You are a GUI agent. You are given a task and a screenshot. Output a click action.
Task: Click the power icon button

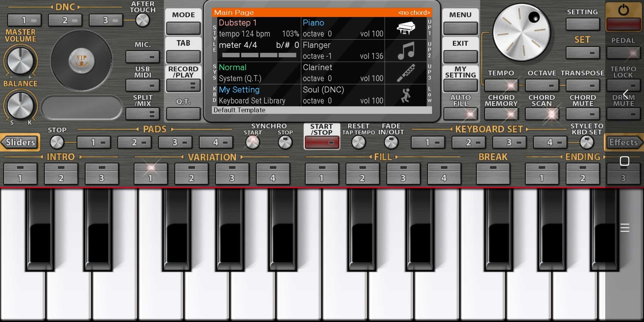tap(623, 16)
